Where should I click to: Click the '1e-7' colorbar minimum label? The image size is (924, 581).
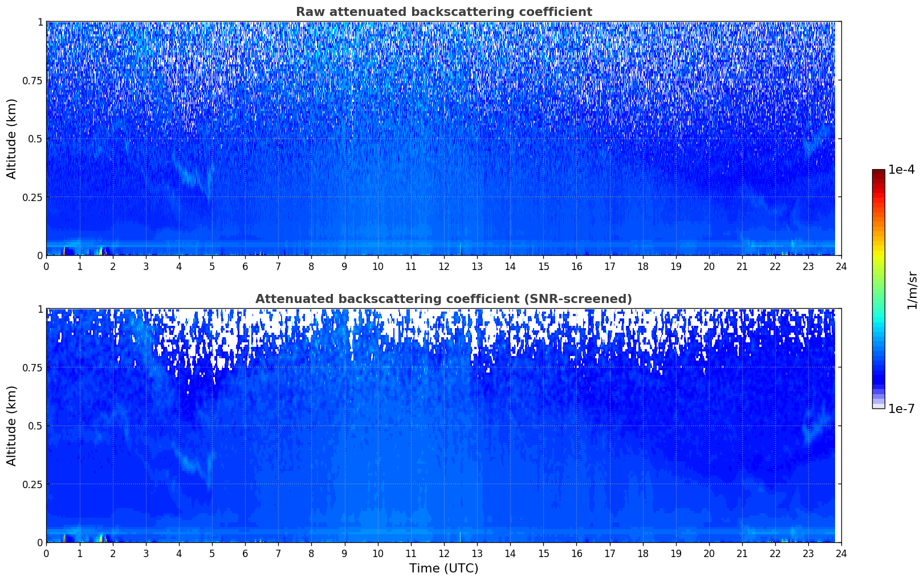pos(901,408)
